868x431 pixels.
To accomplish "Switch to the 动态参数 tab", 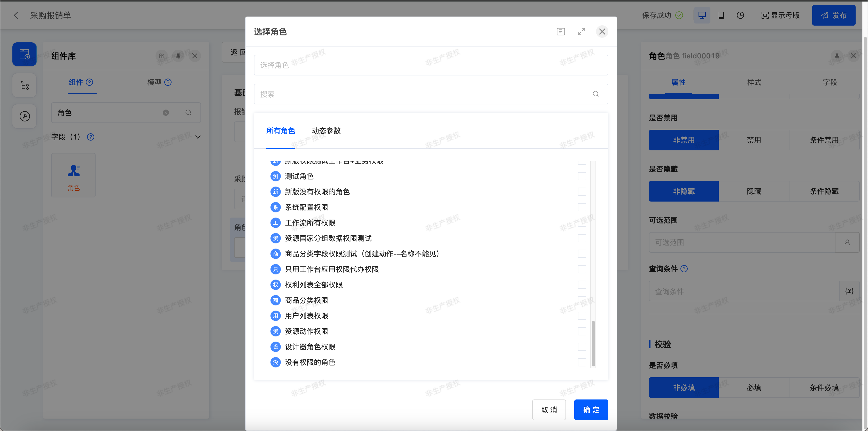I will pos(326,131).
